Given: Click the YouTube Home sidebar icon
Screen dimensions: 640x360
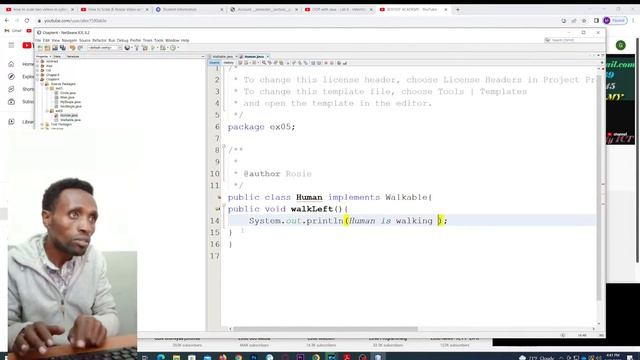Looking at the screenshot, I should click(x=11, y=64).
